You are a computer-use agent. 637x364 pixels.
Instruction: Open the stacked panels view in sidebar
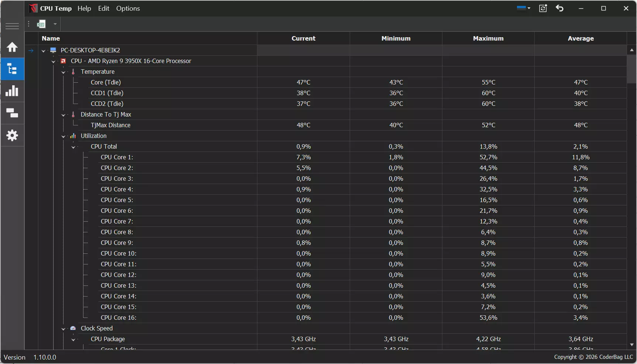point(12,113)
